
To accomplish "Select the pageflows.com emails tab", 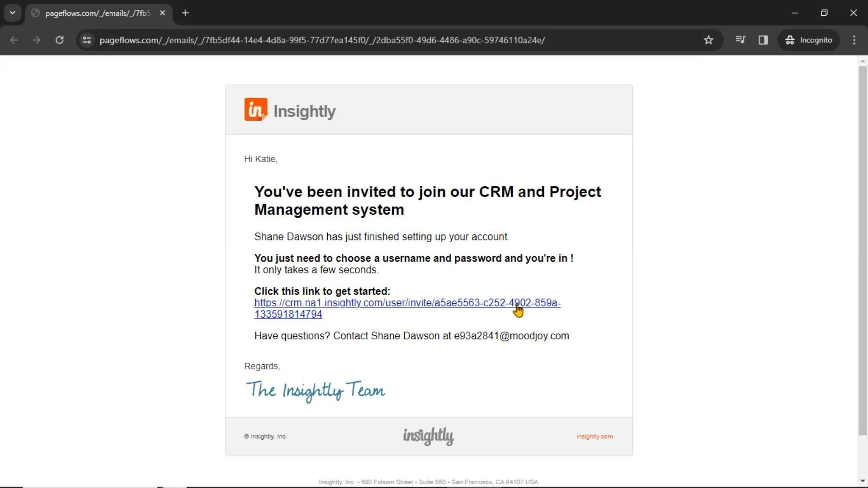I will point(97,13).
